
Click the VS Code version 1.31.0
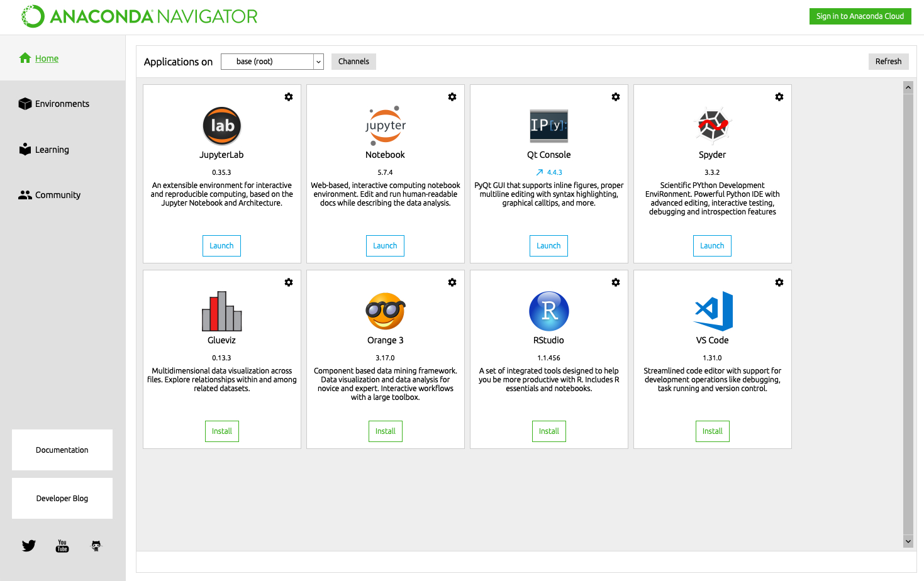[713, 358]
